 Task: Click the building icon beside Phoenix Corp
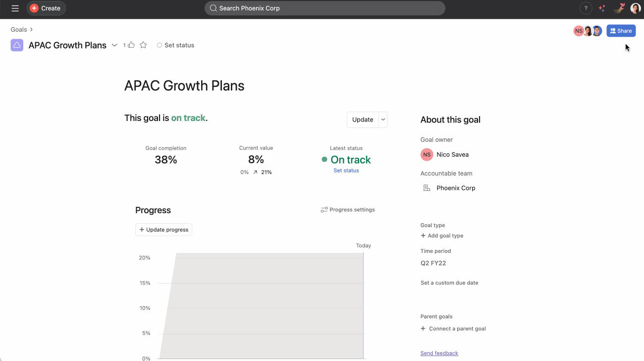427,187
